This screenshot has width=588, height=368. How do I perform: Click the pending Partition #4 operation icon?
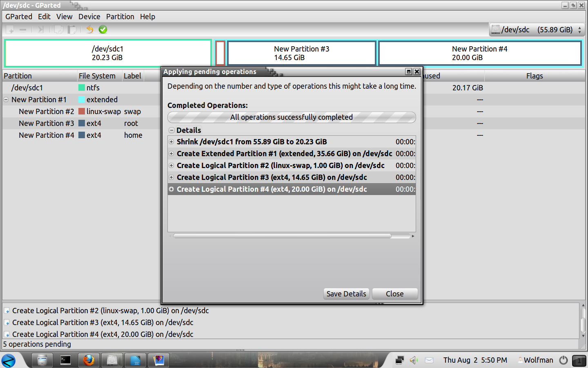click(x=7, y=334)
